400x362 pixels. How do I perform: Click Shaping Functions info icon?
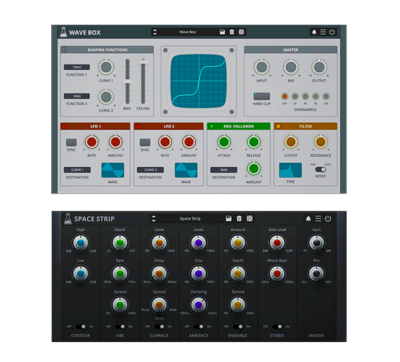64,50
